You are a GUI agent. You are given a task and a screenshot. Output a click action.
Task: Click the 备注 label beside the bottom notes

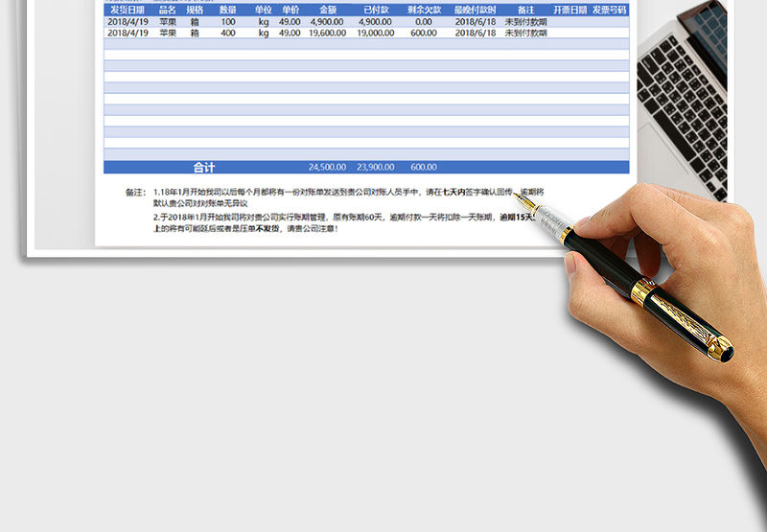coord(134,192)
